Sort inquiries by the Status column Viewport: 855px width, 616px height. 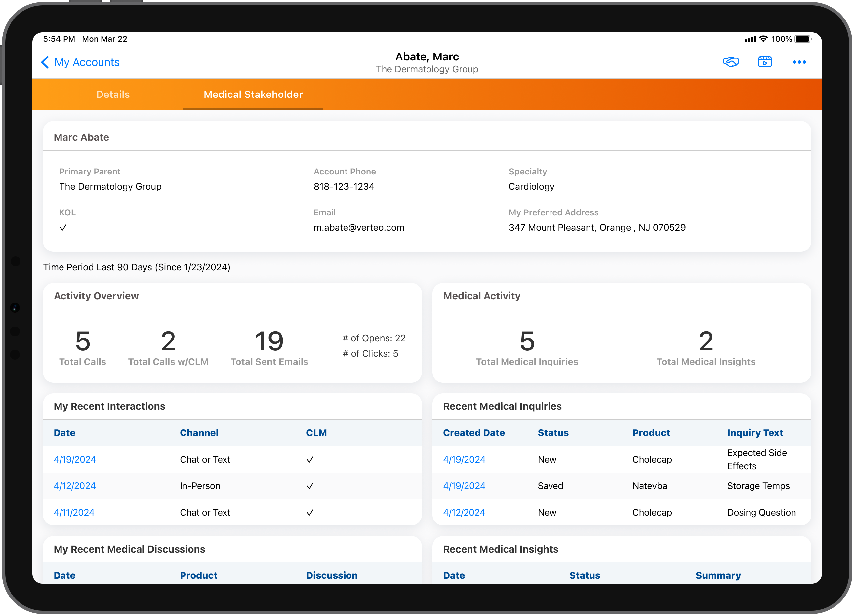553,433
